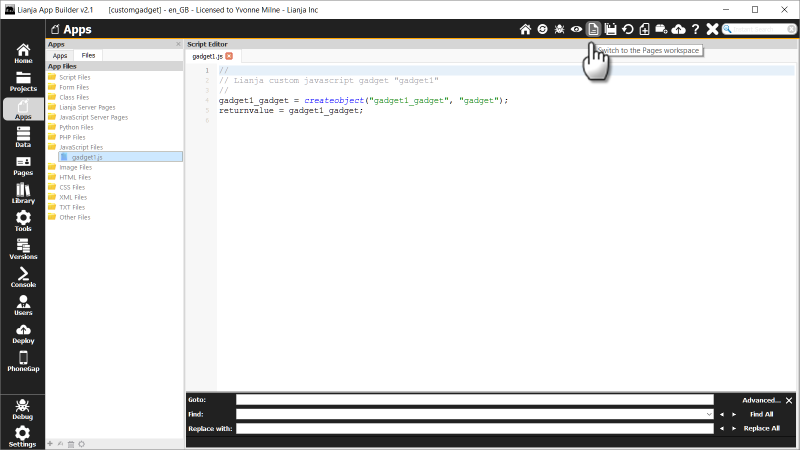Viewport: 800px width, 450px height.
Task: Click the circular sync icon in header toolbar
Action: 542,30
